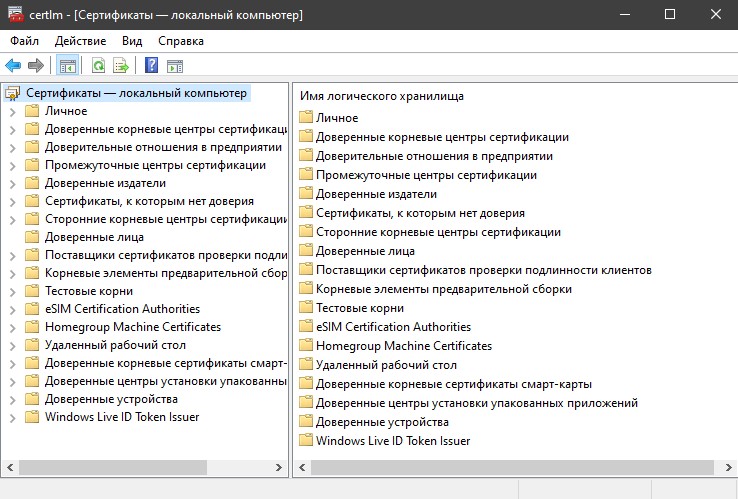The height and width of the screenshot is (499, 738).
Task: Click the Export List toolbar icon
Action: point(121,65)
